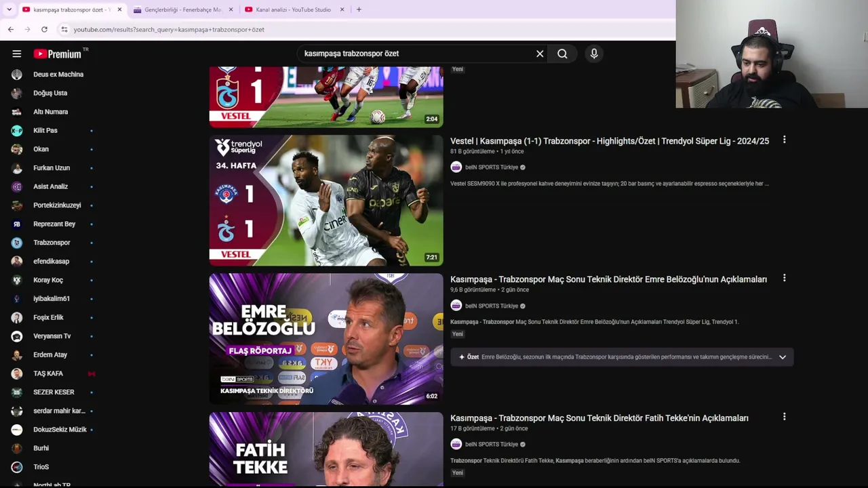Screen dimensions: 868x488
Task: Open TAŞ KAFA subscription in sidebar
Action: tap(48, 373)
